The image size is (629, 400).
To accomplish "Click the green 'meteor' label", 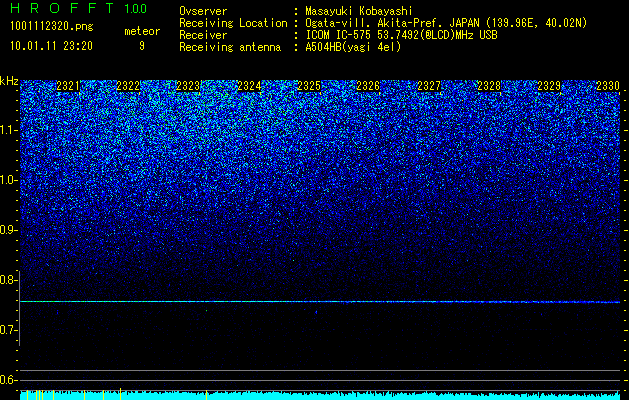I will 142,31.
